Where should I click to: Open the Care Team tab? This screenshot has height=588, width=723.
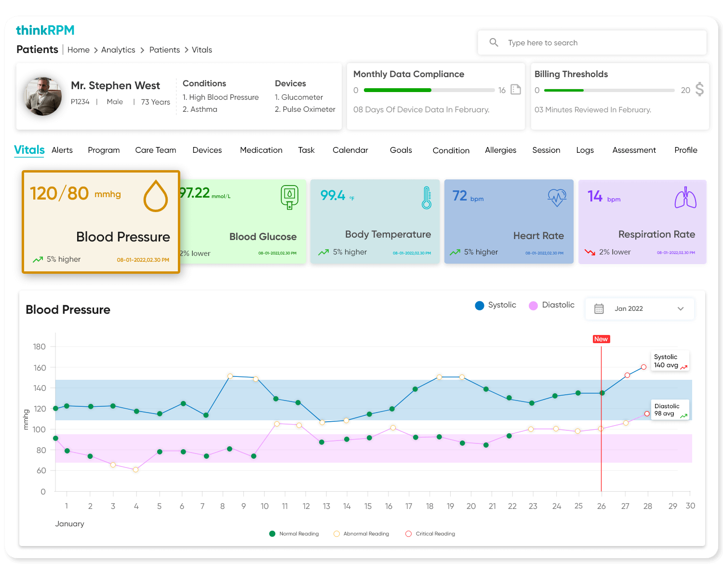(155, 150)
